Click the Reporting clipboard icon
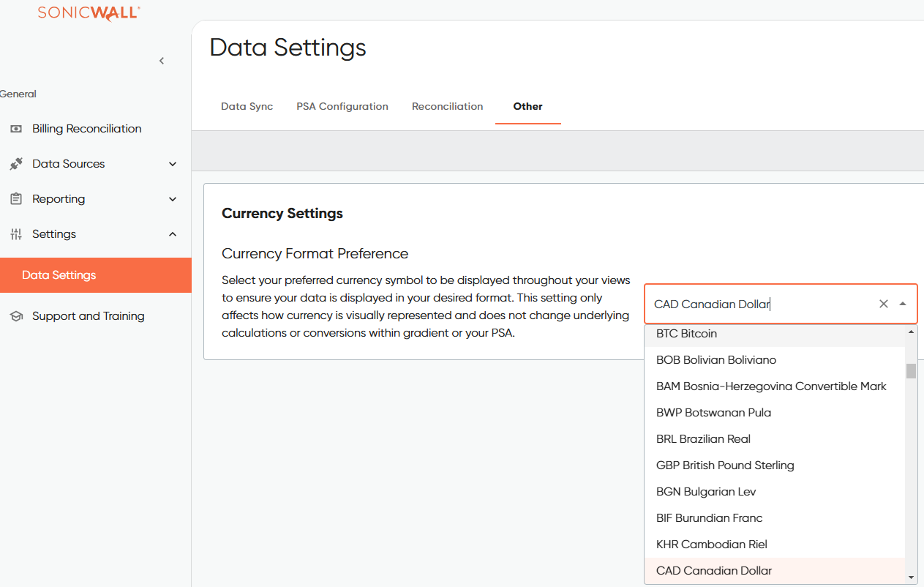 click(x=16, y=199)
